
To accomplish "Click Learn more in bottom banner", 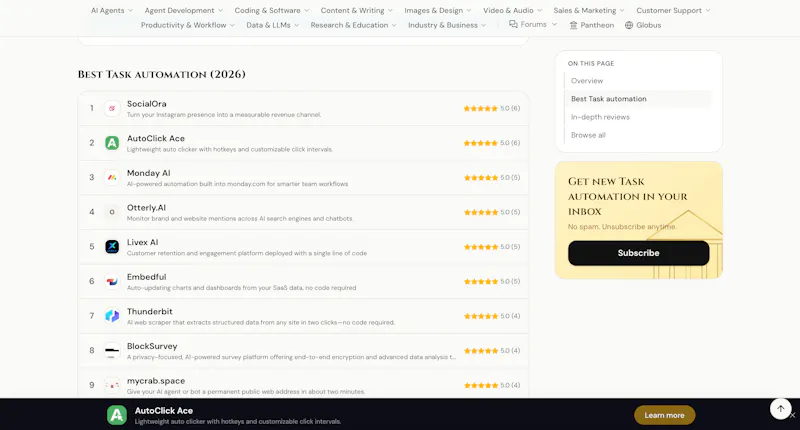I will [664, 415].
